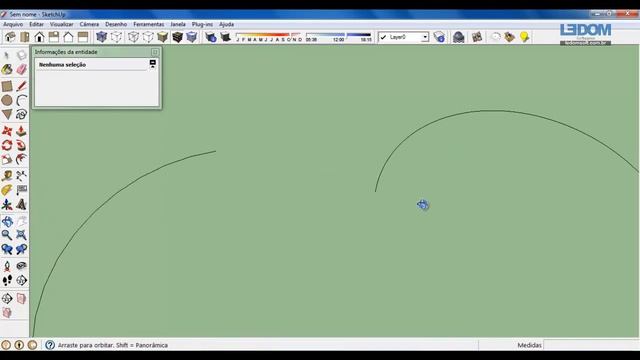Screen dimensions: 640x360
Task: Activate the Freehand scribble tool
Action: (x=21, y=114)
